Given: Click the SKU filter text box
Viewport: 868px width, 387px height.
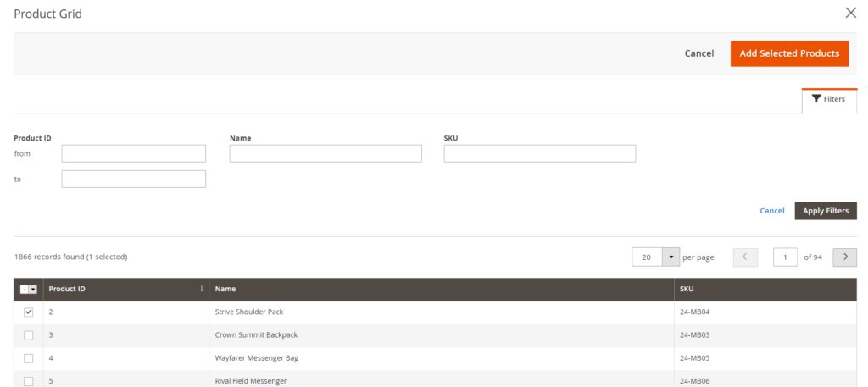Looking at the screenshot, I should 539,153.
